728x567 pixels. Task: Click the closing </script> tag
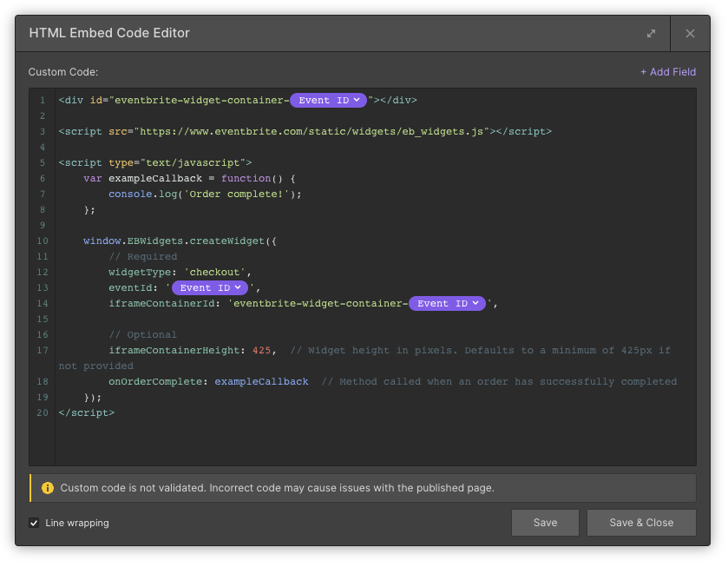click(x=87, y=412)
